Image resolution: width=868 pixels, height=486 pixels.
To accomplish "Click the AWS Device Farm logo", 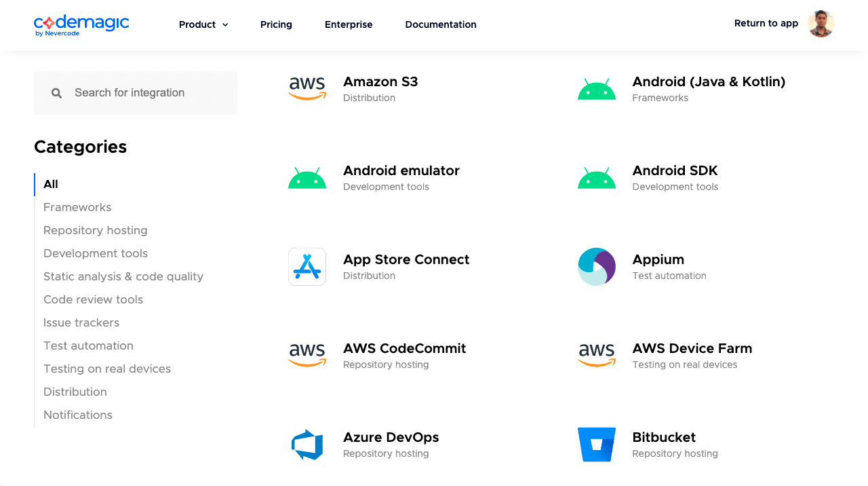I will point(597,356).
